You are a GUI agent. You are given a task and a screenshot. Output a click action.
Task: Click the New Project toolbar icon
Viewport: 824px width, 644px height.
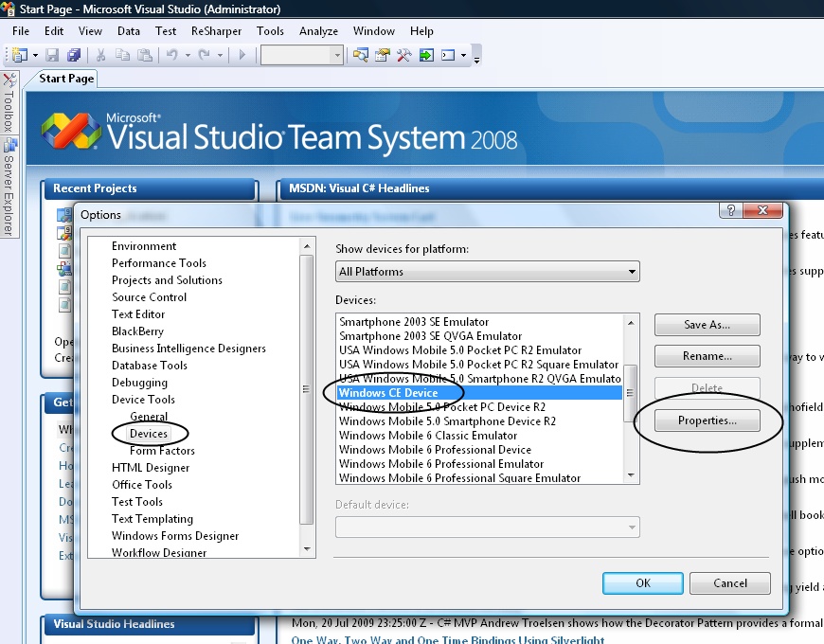click(x=20, y=55)
